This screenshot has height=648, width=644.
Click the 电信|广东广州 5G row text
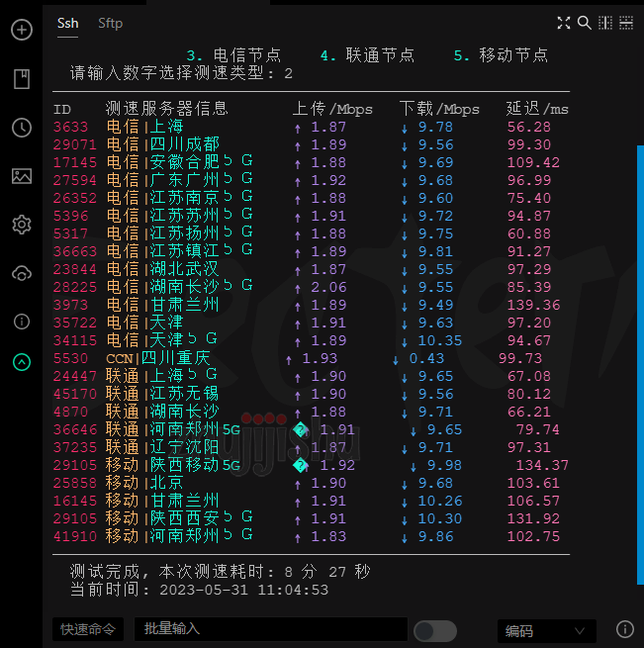pos(179,180)
